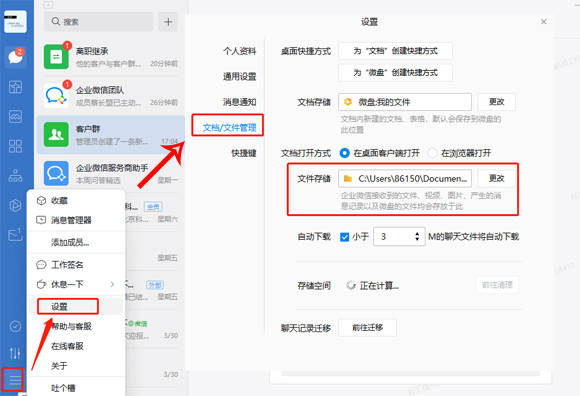The width and height of the screenshot is (580, 396).
Task: Select 在桌面客户端打开 radio option
Action: 380,153
